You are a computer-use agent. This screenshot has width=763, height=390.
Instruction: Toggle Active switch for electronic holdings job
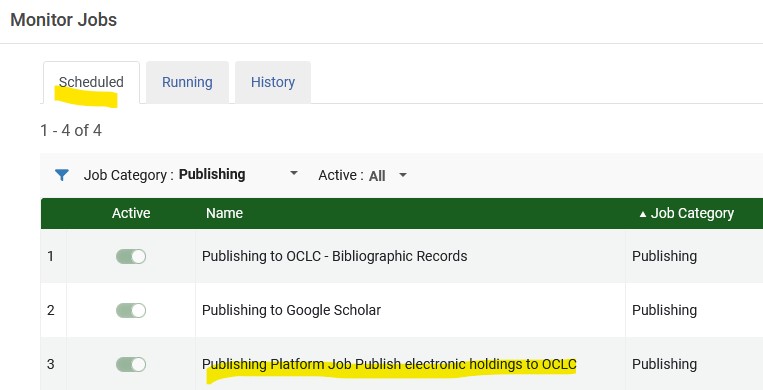(x=131, y=365)
